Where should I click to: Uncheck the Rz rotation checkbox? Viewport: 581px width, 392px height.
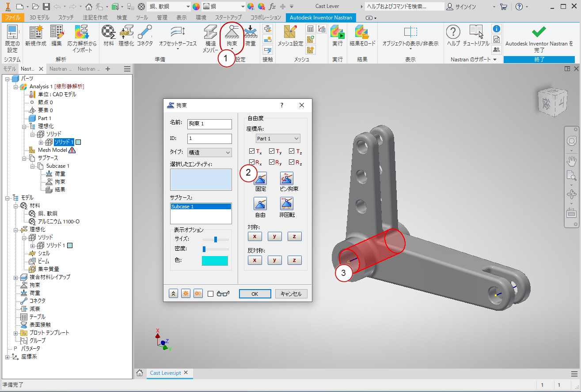coord(292,162)
